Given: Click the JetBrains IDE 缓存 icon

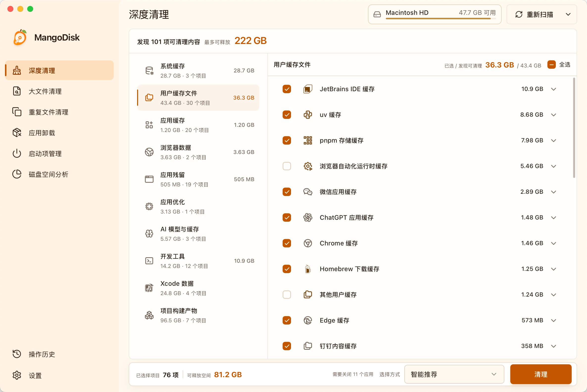Looking at the screenshot, I should click(x=308, y=89).
